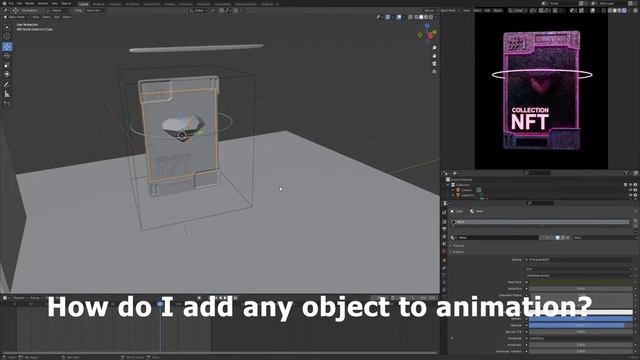Click the Surface shader Principled BSDF button
The width and height of the screenshot is (640, 360).
pos(579,260)
